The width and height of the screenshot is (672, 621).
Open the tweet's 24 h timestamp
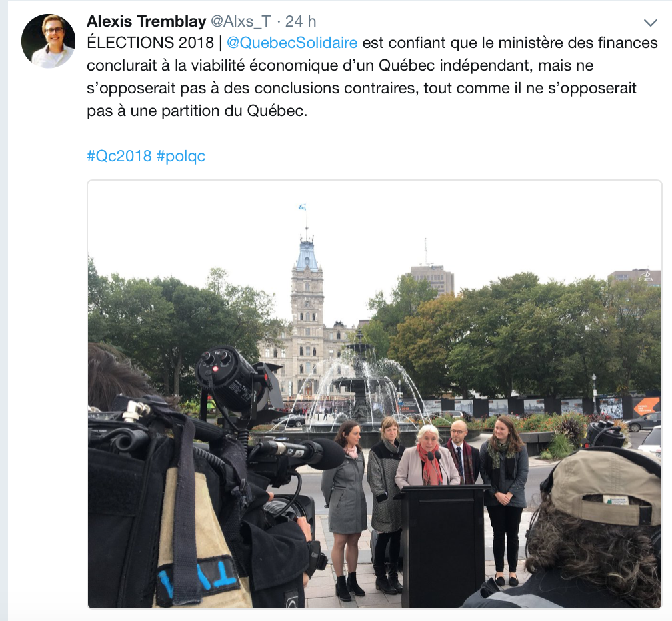[301, 21]
